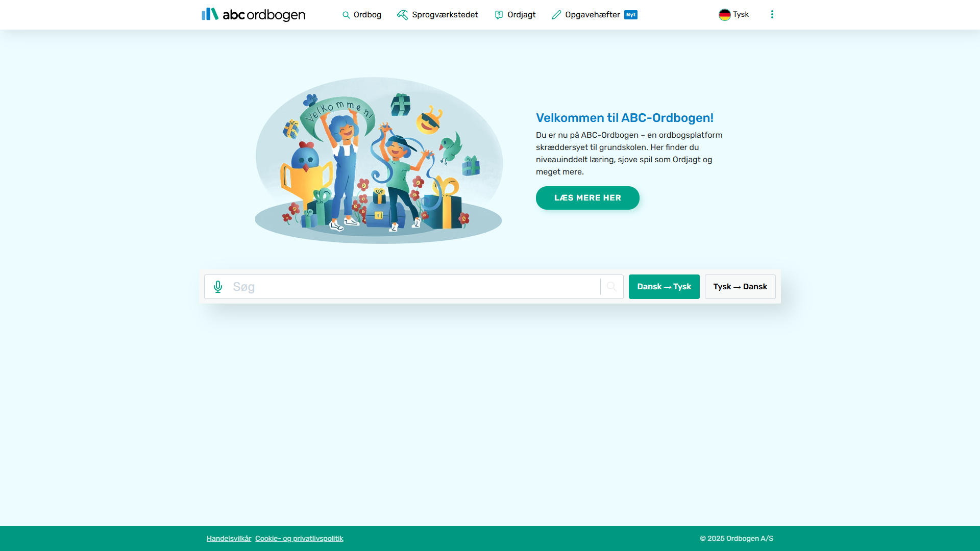Open Cookie- og privatlivspolitik link
980x551 pixels.
coord(299,538)
